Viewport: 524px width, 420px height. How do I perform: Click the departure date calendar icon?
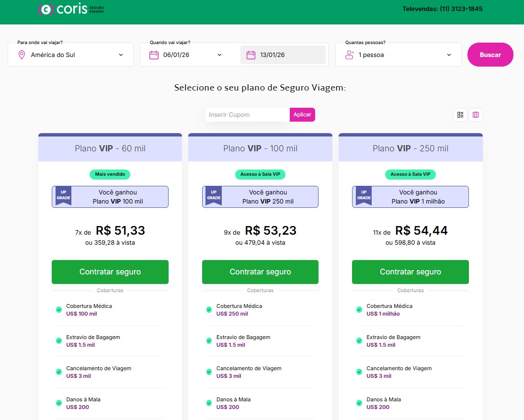click(154, 55)
